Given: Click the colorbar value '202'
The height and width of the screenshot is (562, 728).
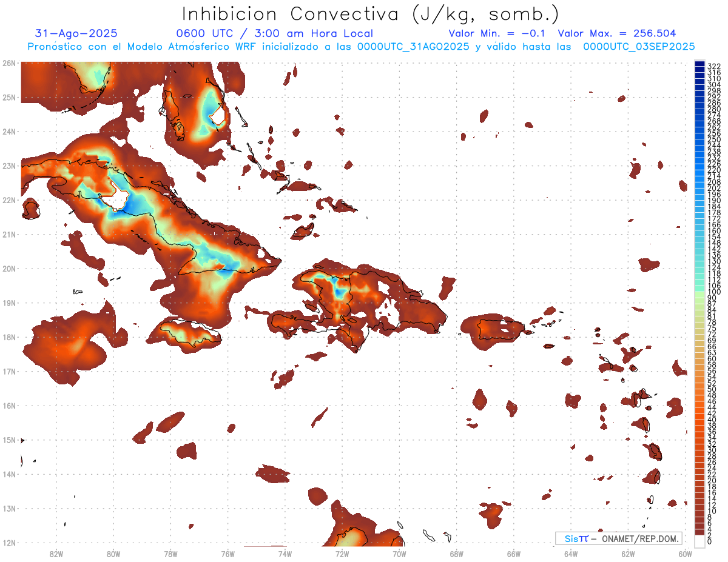Looking at the screenshot, I should pyautogui.click(x=714, y=189).
